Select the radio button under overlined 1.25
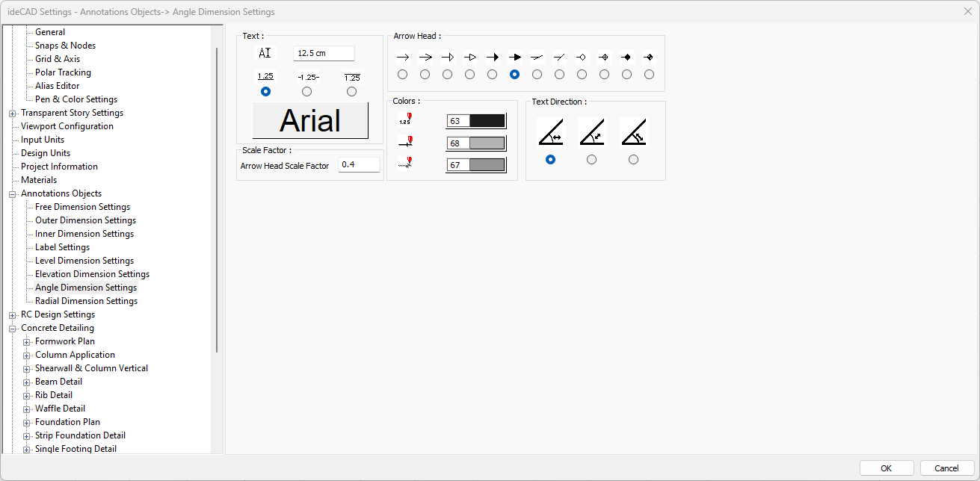Screen dimensions: 980x481 (x=352, y=91)
